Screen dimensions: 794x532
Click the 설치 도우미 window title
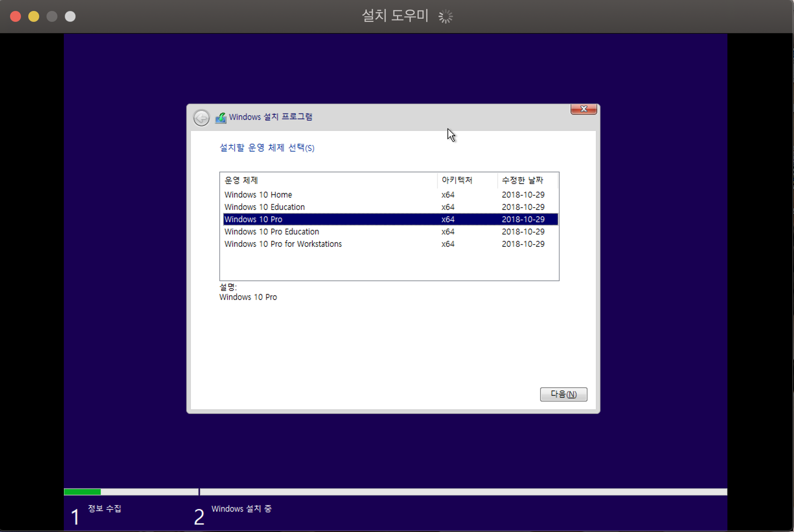[x=395, y=16]
